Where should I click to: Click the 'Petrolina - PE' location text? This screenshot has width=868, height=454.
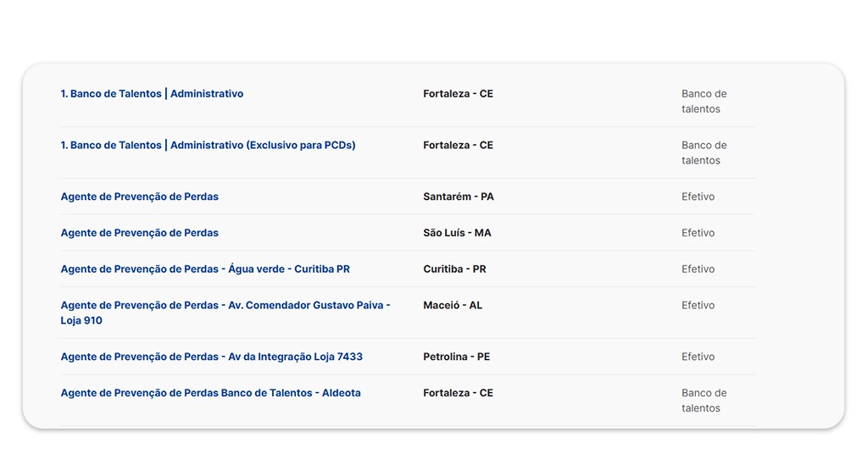[456, 357]
